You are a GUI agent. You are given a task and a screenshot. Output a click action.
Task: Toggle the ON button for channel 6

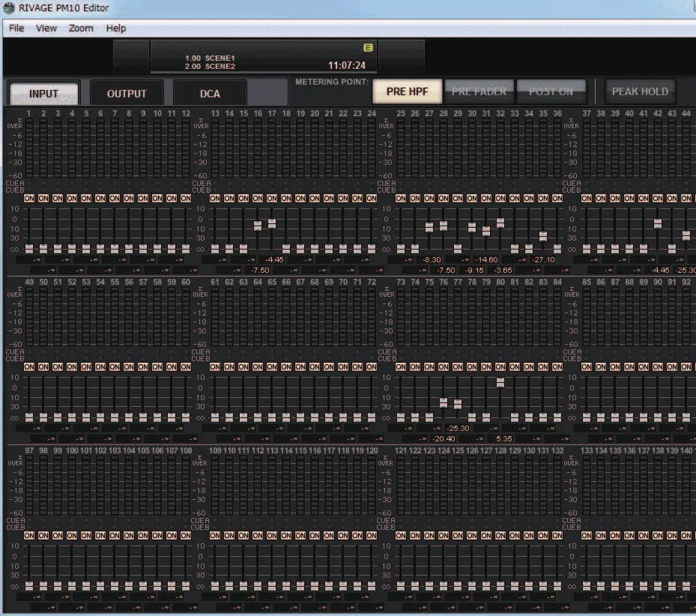(100, 199)
